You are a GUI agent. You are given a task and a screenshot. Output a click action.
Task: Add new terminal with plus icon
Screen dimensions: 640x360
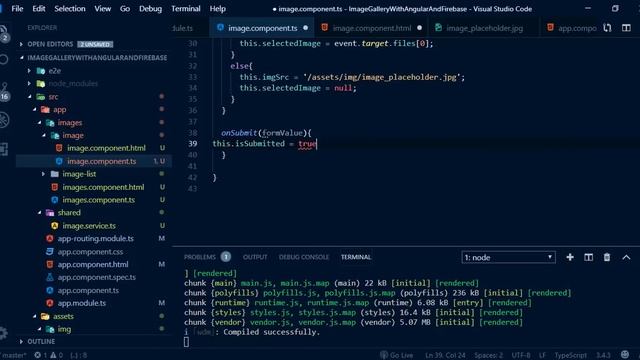coord(570,257)
